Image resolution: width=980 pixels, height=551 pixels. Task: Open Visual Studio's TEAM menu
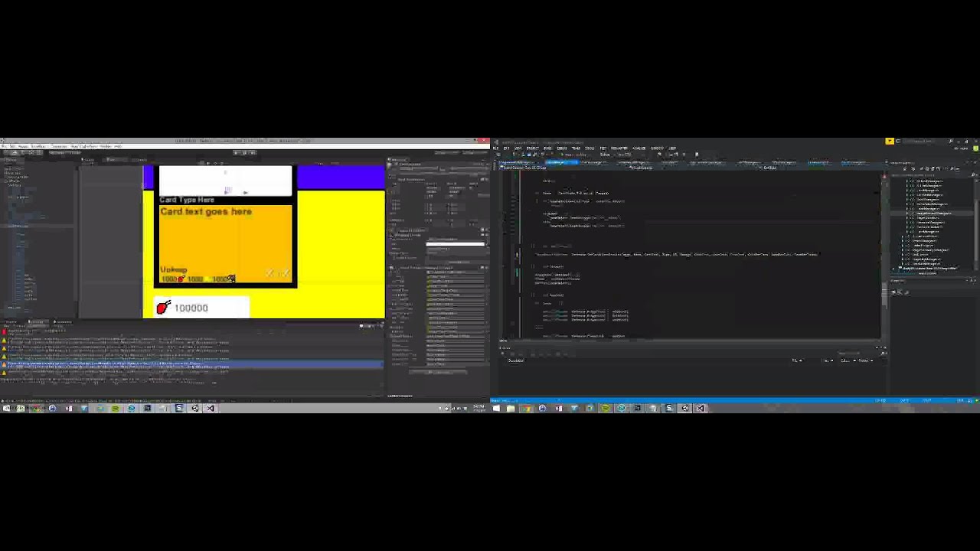click(x=576, y=148)
